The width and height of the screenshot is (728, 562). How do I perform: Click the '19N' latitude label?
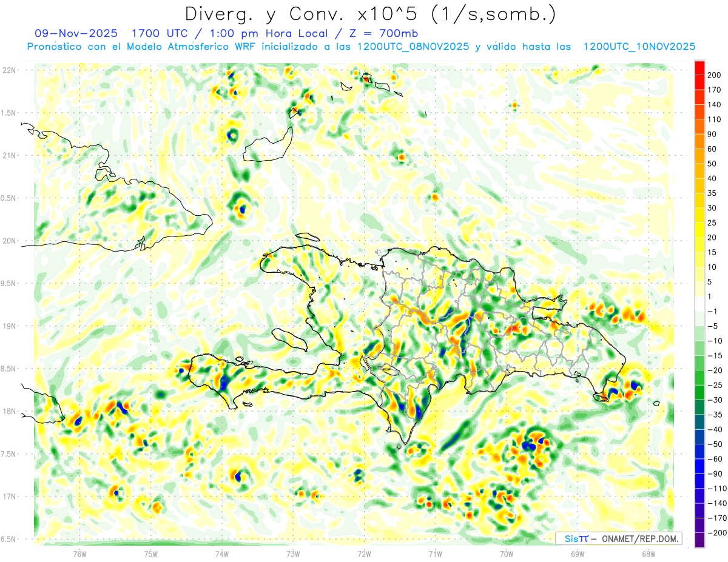coord(9,326)
